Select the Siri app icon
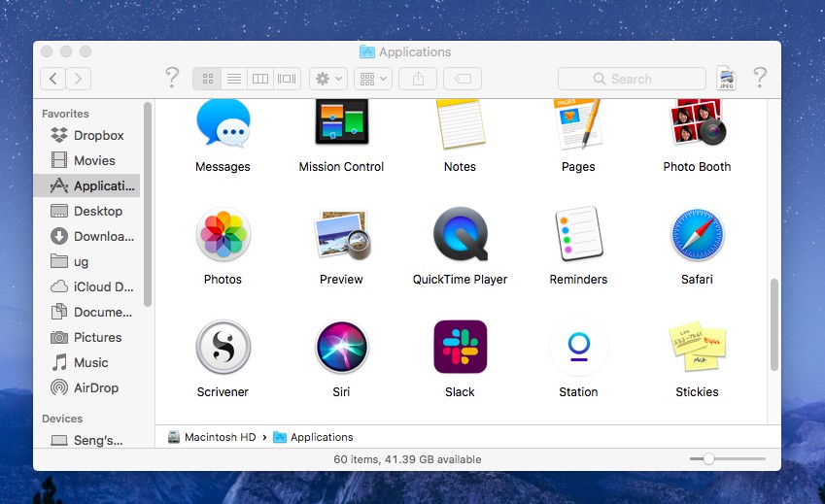The width and height of the screenshot is (825, 504). point(341,347)
